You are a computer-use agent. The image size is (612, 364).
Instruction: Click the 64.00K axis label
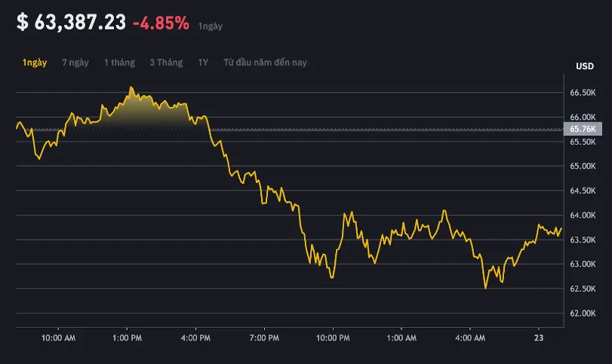tap(583, 215)
